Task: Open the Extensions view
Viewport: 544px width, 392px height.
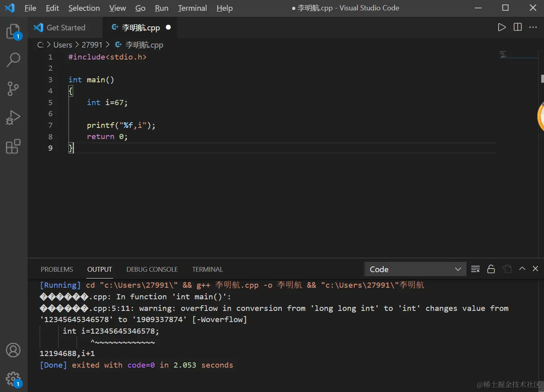Action: [x=13, y=147]
